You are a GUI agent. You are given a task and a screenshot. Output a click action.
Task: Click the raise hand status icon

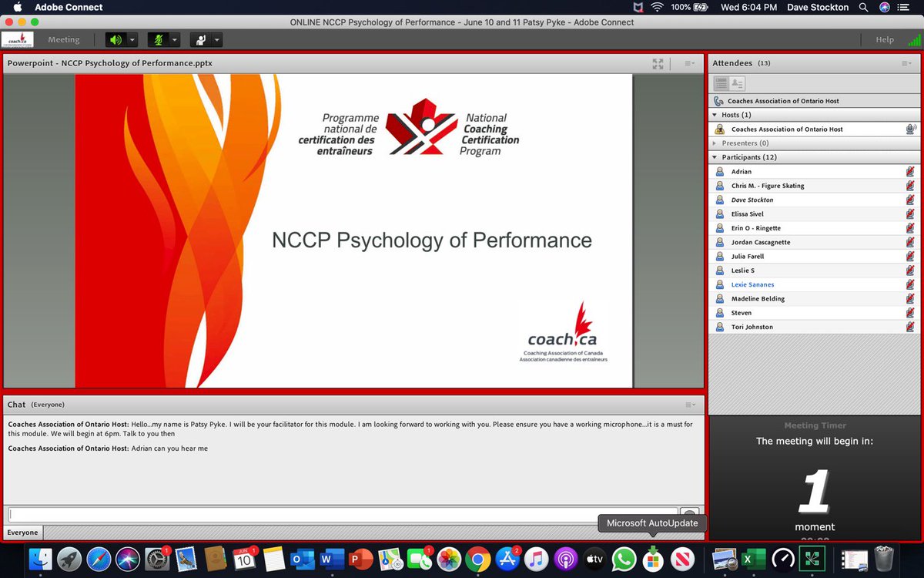(x=201, y=39)
